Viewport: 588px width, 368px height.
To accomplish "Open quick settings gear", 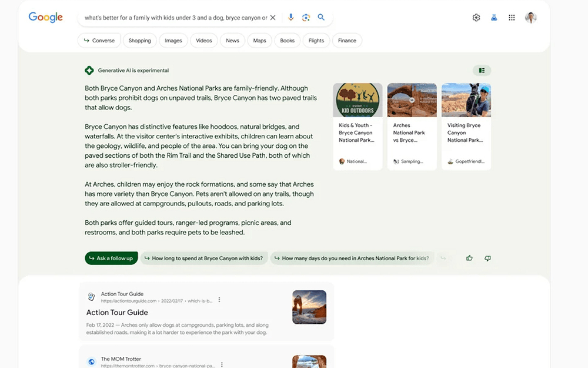I will click(476, 17).
